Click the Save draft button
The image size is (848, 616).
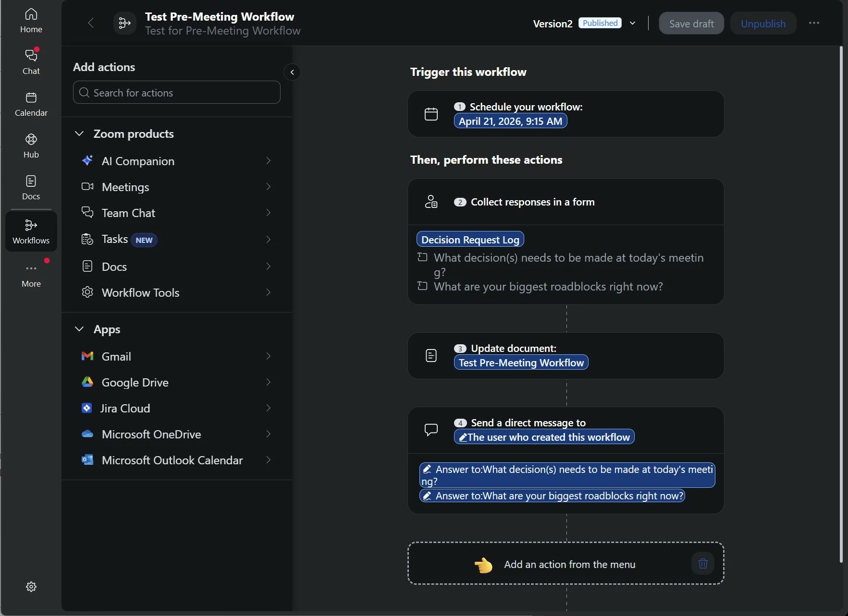pyautogui.click(x=691, y=24)
